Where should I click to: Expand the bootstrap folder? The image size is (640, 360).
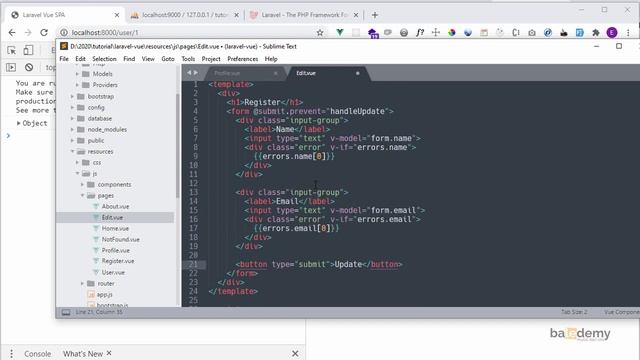pyautogui.click(x=72, y=96)
